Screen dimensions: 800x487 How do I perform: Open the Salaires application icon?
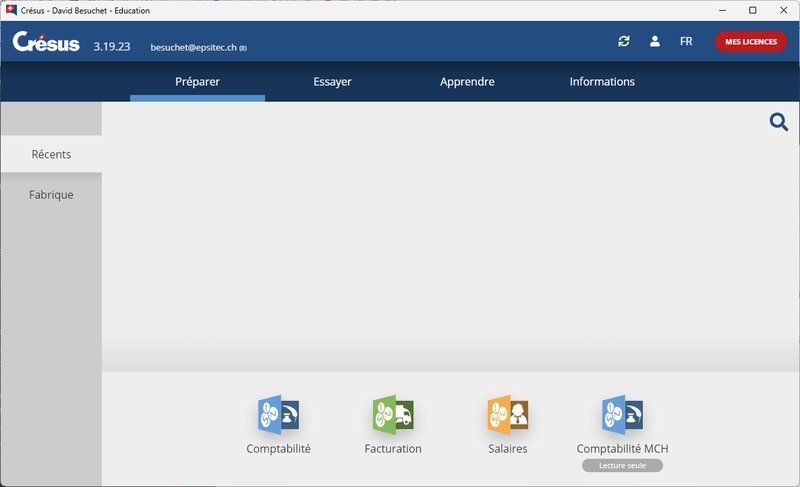click(508, 415)
